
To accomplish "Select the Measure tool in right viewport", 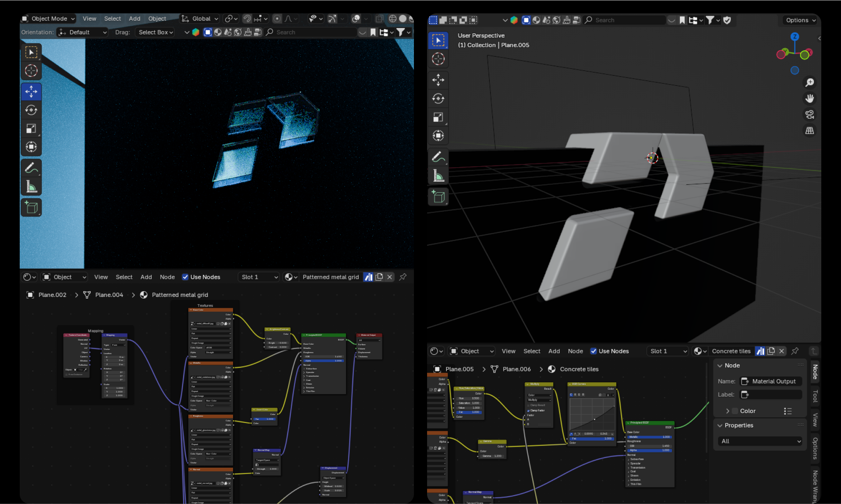I will coord(438,176).
